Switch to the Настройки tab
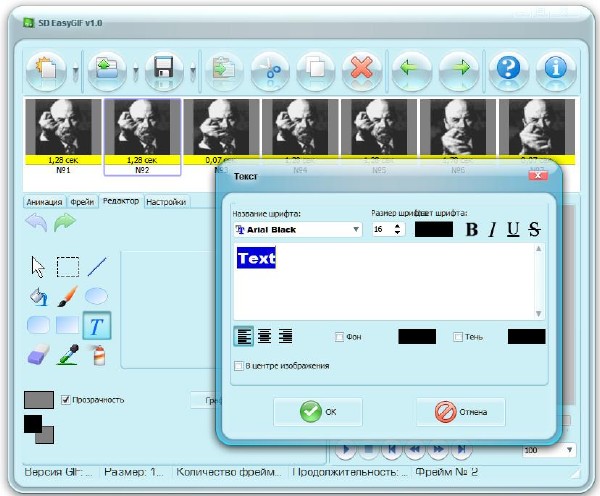Image resolution: width=600 pixels, height=496 pixels. point(166,202)
